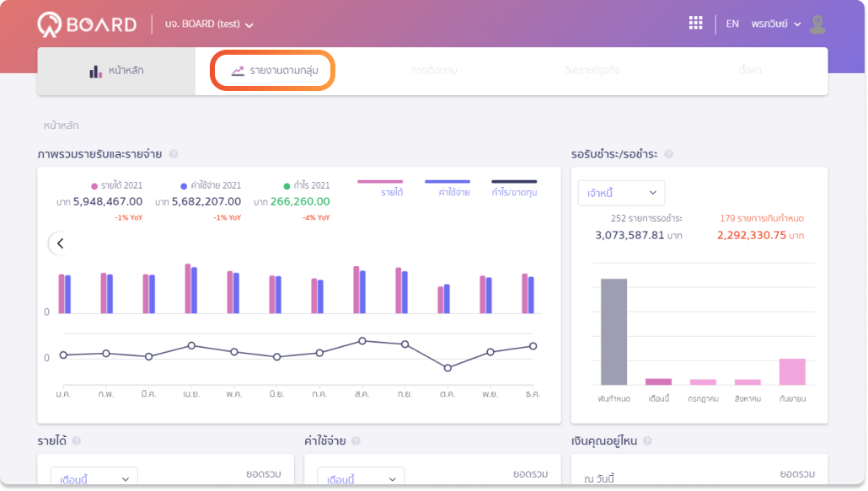This screenshot has height=491, width=868.
Task: Click the เดือนนี้ bar in payables chart
Action: point(658,382)
